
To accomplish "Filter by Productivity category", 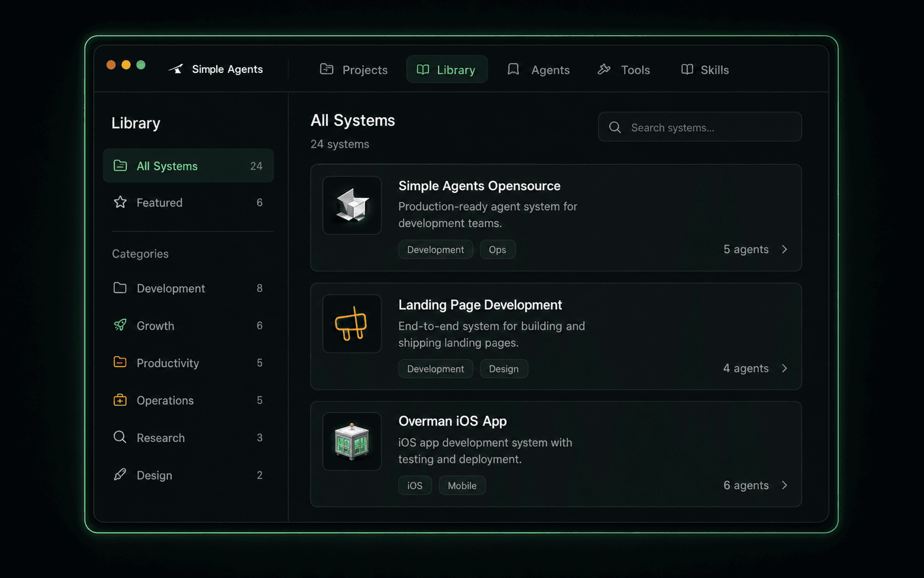I will [x=188, y=362].
